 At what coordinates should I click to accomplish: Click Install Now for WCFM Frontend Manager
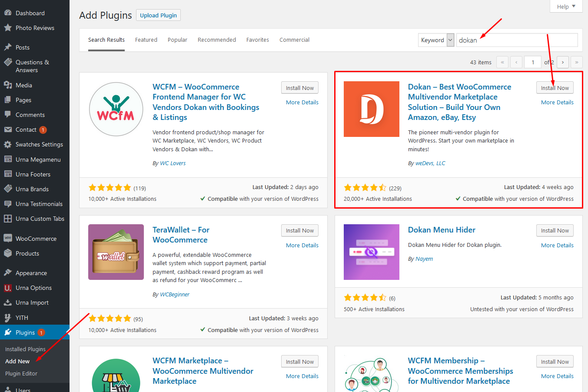[300, 88]
